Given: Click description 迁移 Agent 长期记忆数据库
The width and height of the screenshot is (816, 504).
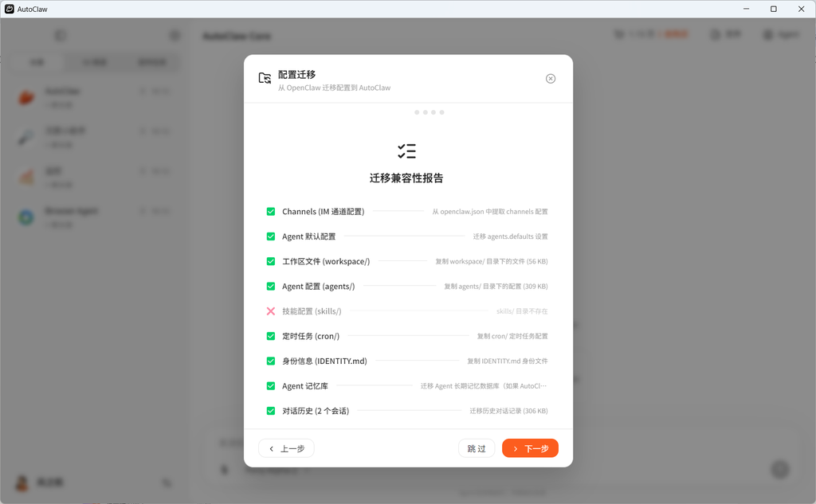Looking at the screenshot, I should 484,386.
